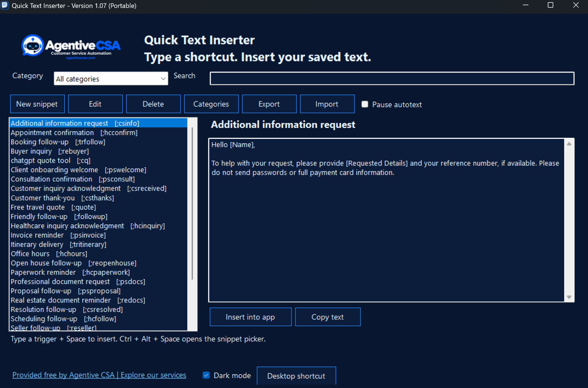
Task: Select Customer thank-you snippet
Action: pos(98,198)
